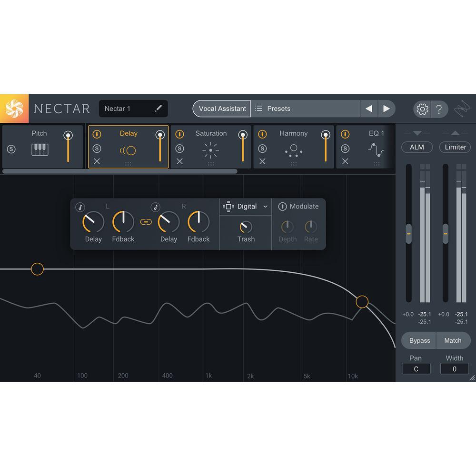Click the Bypass button
Image resolution: width=476 pixels, height=476 pixels.
point(418,340)
